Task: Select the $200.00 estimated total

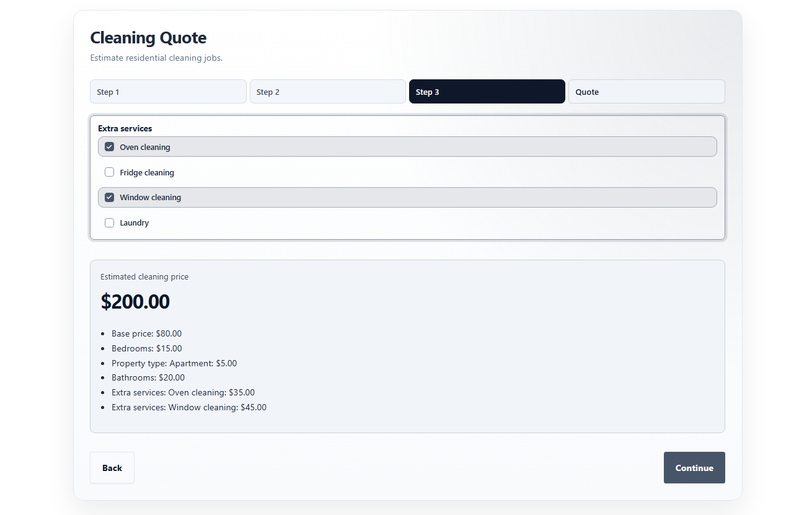Action: pos(135,302)
